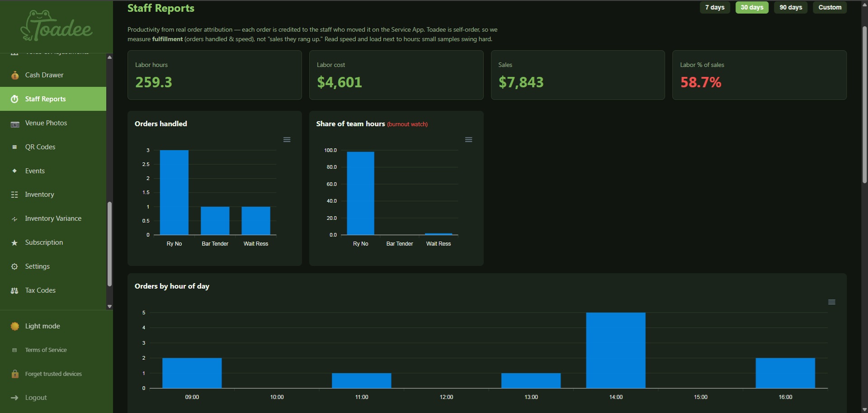Select the 30 days range
Screen dimensions: 868x413
point(752,7)
